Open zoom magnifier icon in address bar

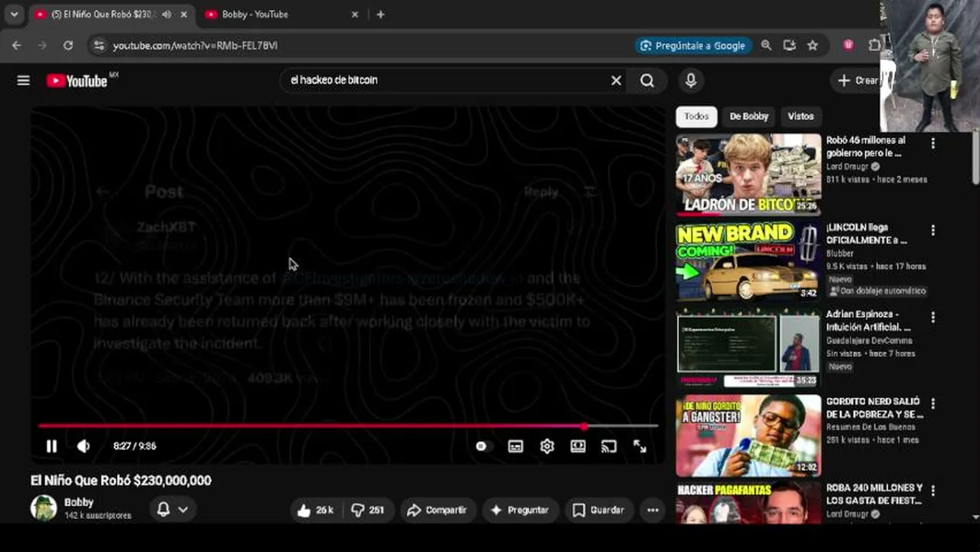[766, 46]
